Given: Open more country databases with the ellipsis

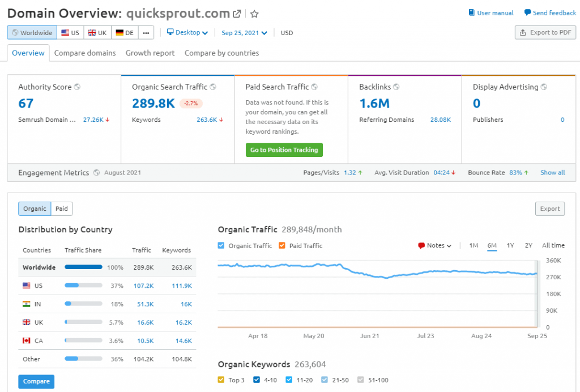Looking at the screenshot, I should (x=146, y=32).
